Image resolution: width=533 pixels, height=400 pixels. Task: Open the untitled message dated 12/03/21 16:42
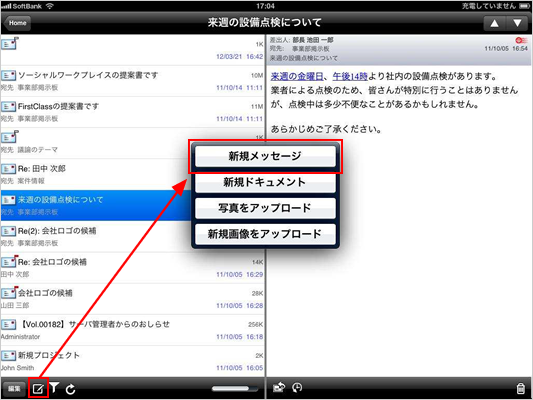(133, 50)
